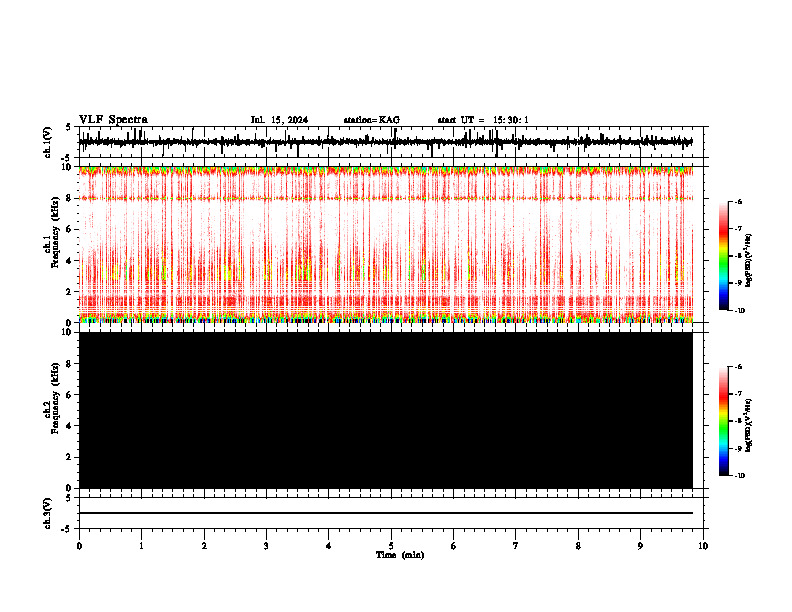
Task: Click time axis tick label "4"
Action: [x=329, y=546]
